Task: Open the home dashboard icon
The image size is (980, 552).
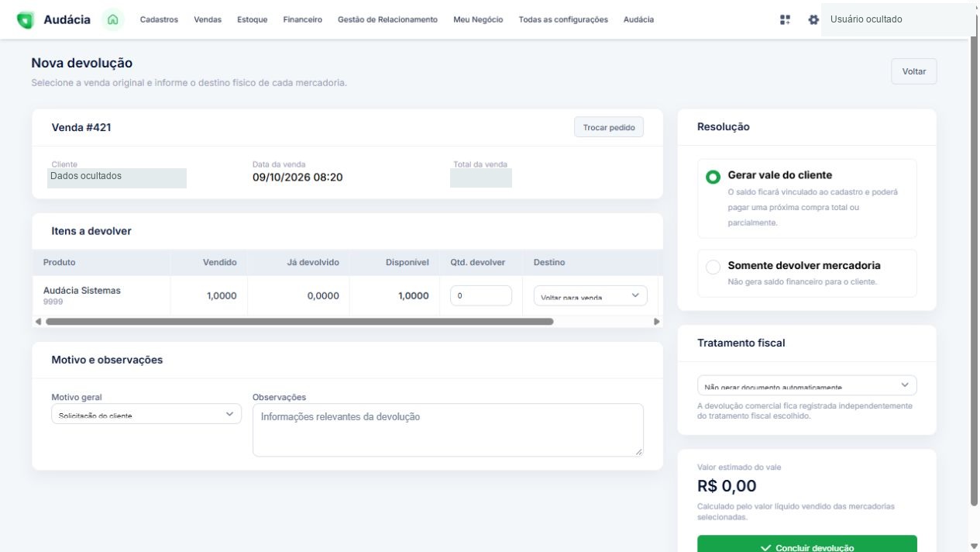Action: coord(113,19)
